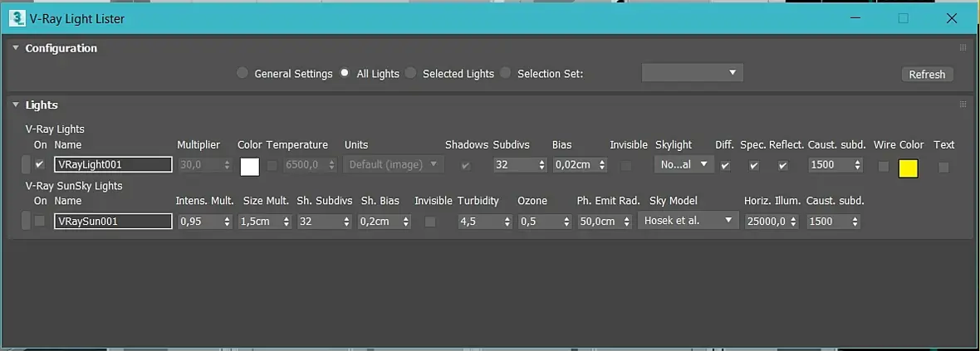Open the Selection Set dropdown

(693, 72)
